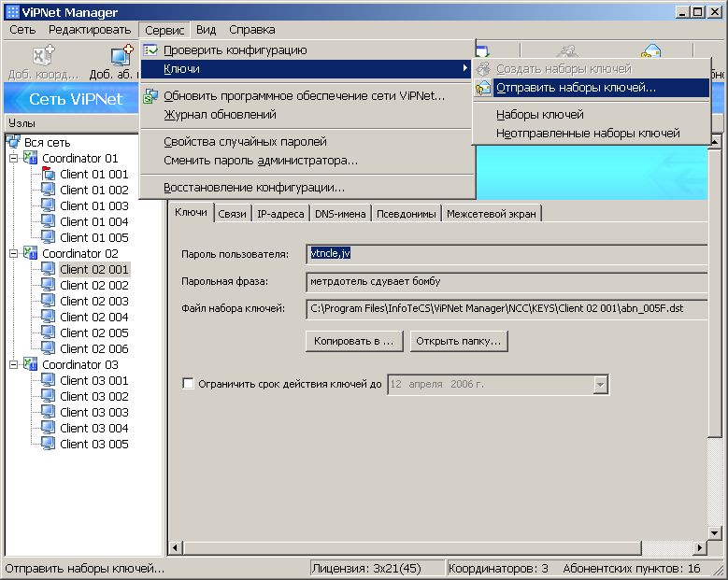Click the add coordinator toolbar icon

point(44,56)
